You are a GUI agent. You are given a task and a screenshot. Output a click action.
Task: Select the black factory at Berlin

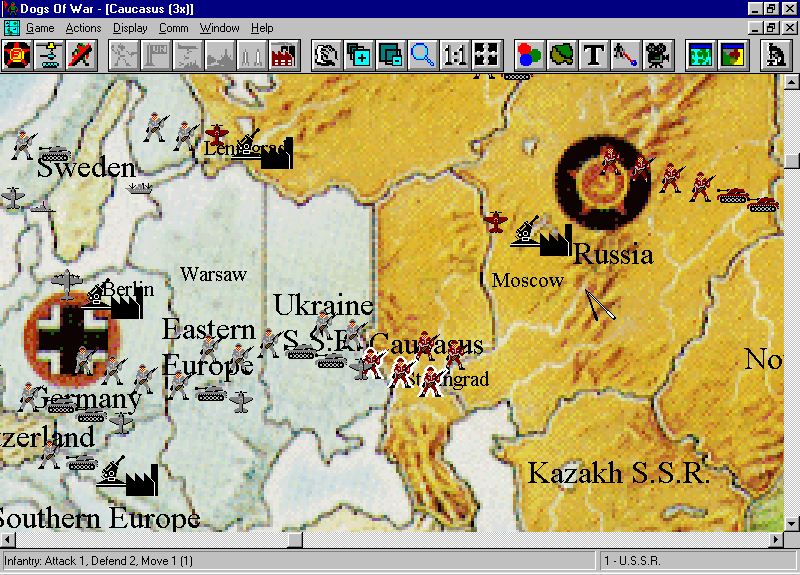(x=127, y=304)
